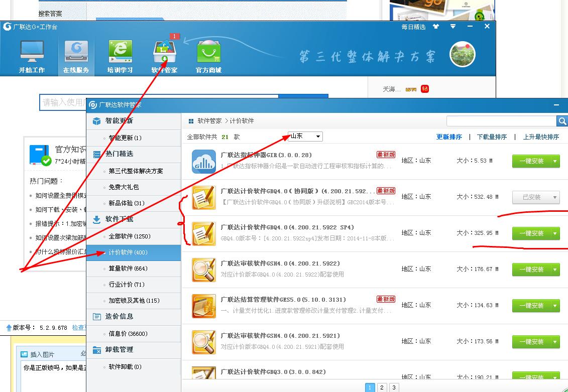This screenshot has height=392, width=568.
Task: Sort the list by 下载量排序
Action: [x=492, y=137]
